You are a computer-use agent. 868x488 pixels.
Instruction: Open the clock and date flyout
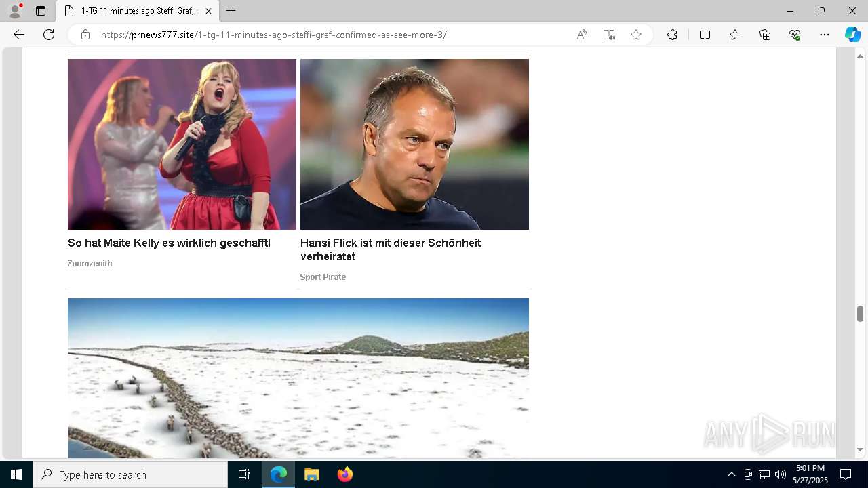[x=810, y=474]
